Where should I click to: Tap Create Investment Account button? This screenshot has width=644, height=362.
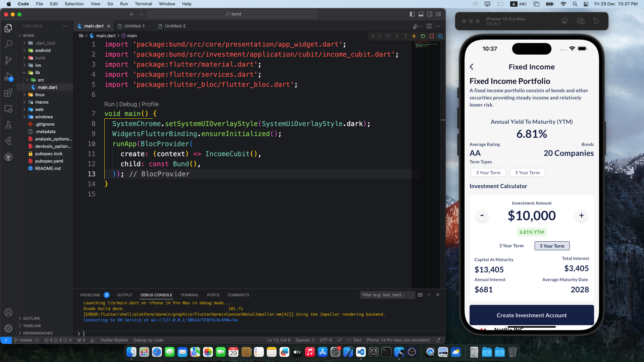(x=531, y=315)
